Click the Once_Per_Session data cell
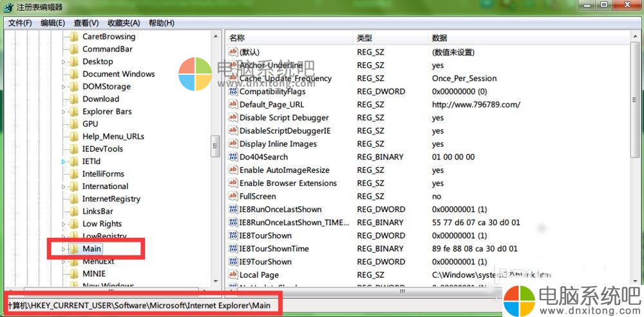 coord(464,78)
